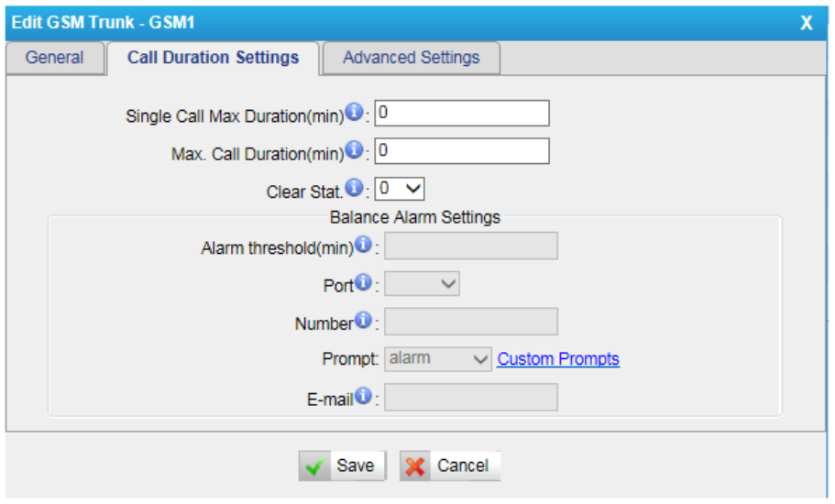
Task: Open the Advanced Settings tab
Action: tap(411, 58)
